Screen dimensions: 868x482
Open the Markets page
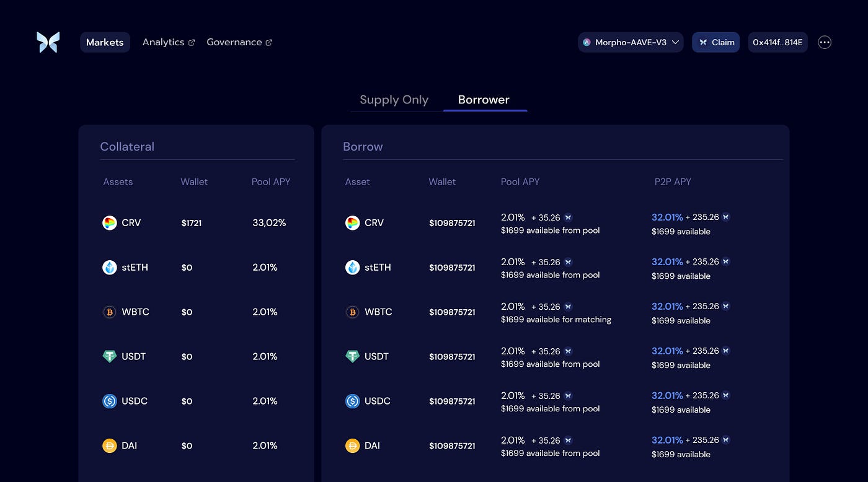tap(105, 42)
